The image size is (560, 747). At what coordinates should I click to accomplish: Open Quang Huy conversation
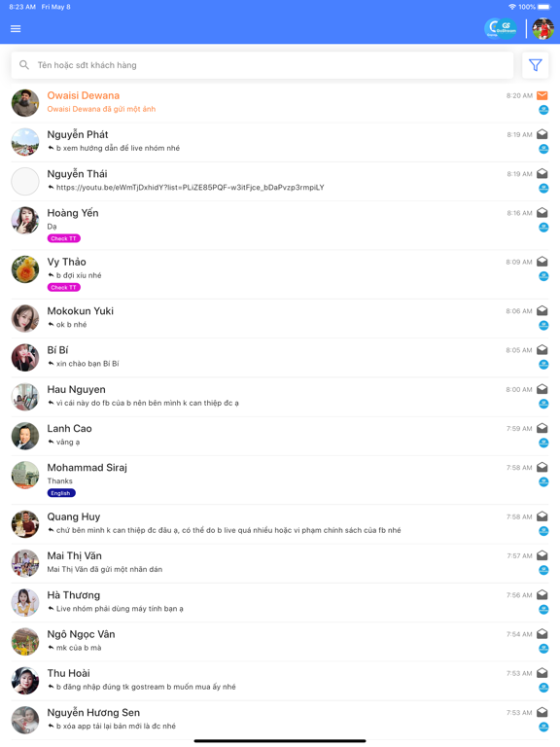tap(280, 524)
